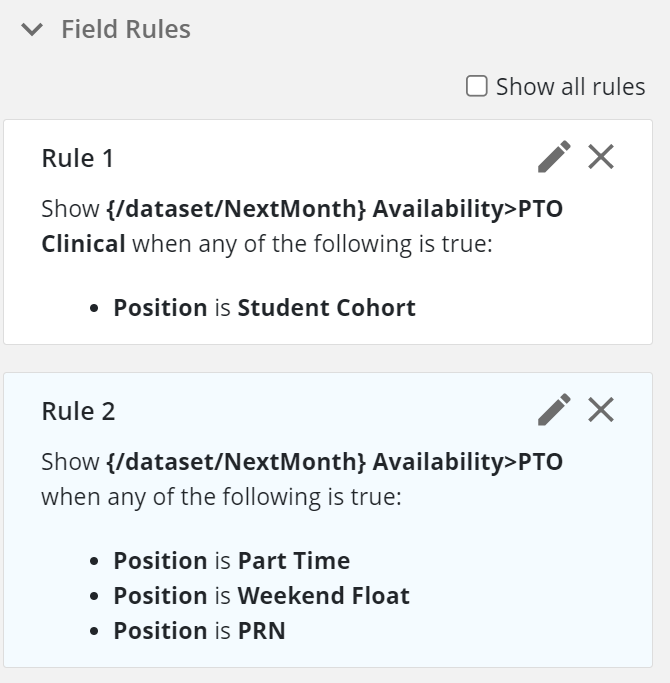The height and width of the screenshot is (683, 670).
Task: Click the Position is Part Time condition
Action: click(232, 560)
